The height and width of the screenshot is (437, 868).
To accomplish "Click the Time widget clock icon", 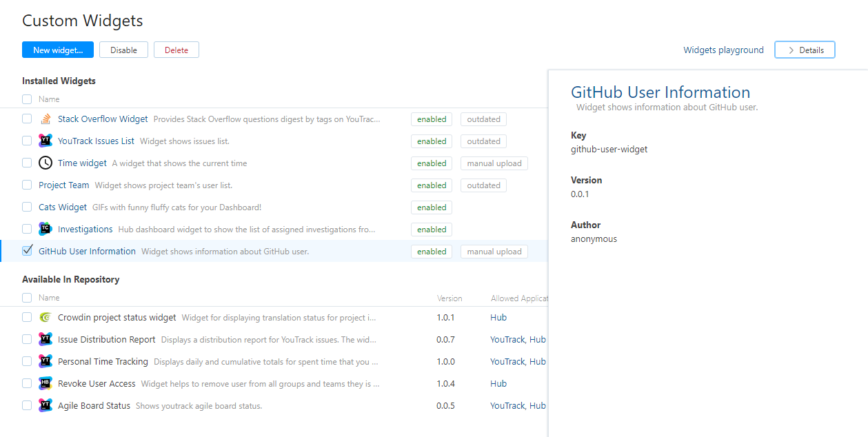I will 46,163.
